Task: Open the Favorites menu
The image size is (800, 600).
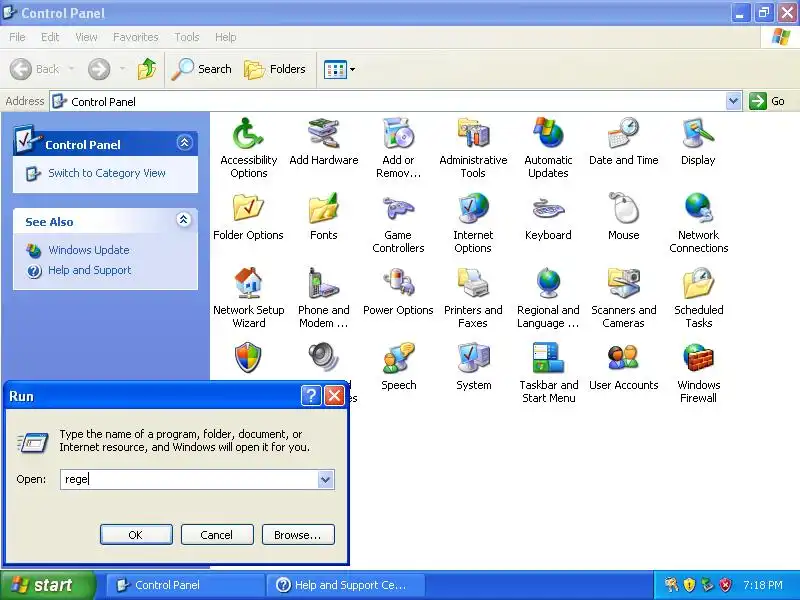Action: pyautogui.click(x=136, y=37)
